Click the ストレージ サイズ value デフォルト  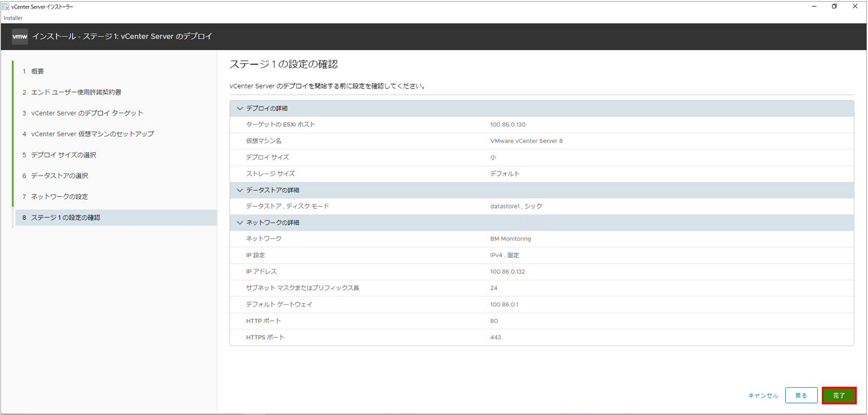(505, 174)
